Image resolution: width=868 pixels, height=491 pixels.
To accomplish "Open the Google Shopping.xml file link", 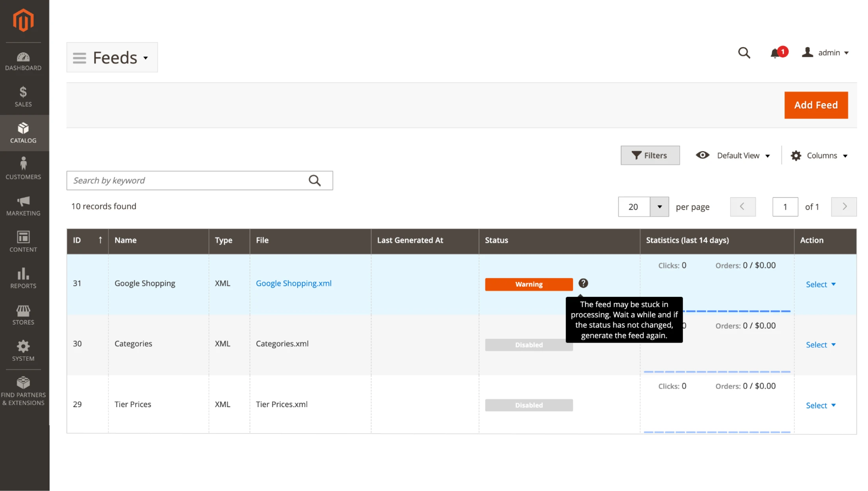I will click(294, 283).
